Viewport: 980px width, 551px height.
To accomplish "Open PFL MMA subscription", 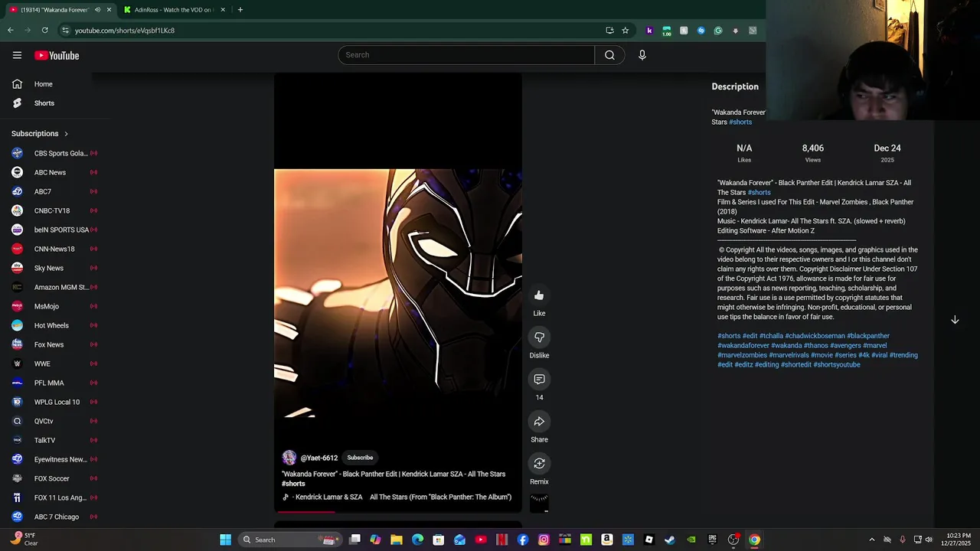I will tap(54, 383).
